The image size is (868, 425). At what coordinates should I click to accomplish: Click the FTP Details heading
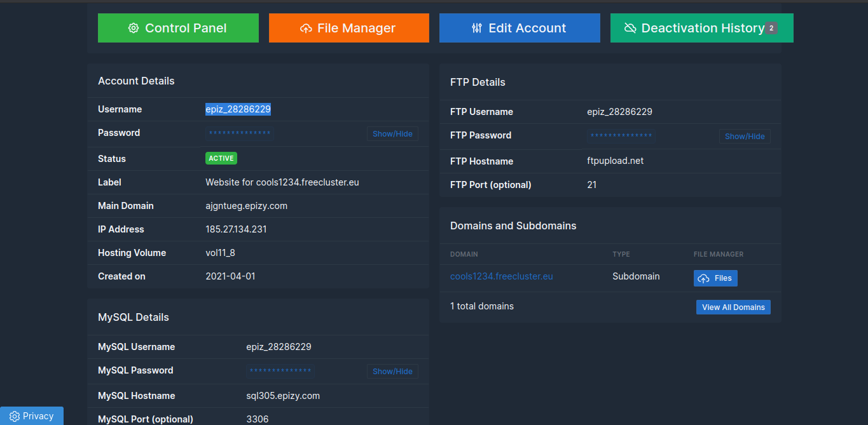(478, 82)
